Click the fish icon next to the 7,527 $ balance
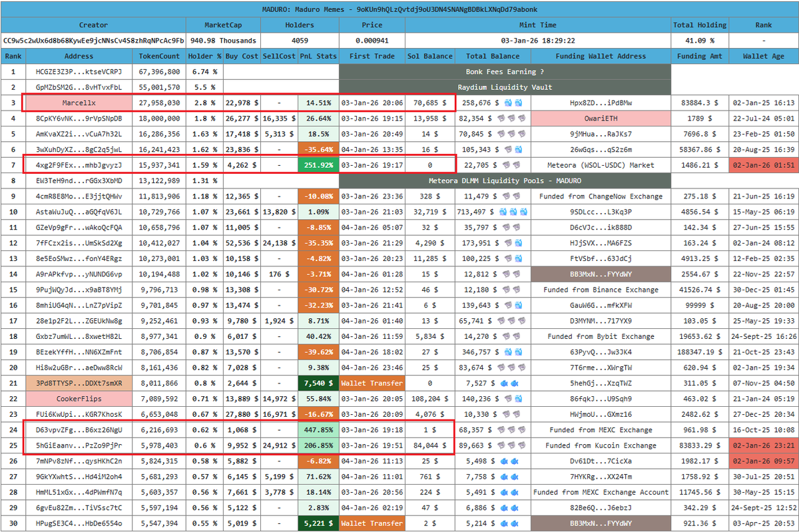The image size is (799, 532). (503, 382)
